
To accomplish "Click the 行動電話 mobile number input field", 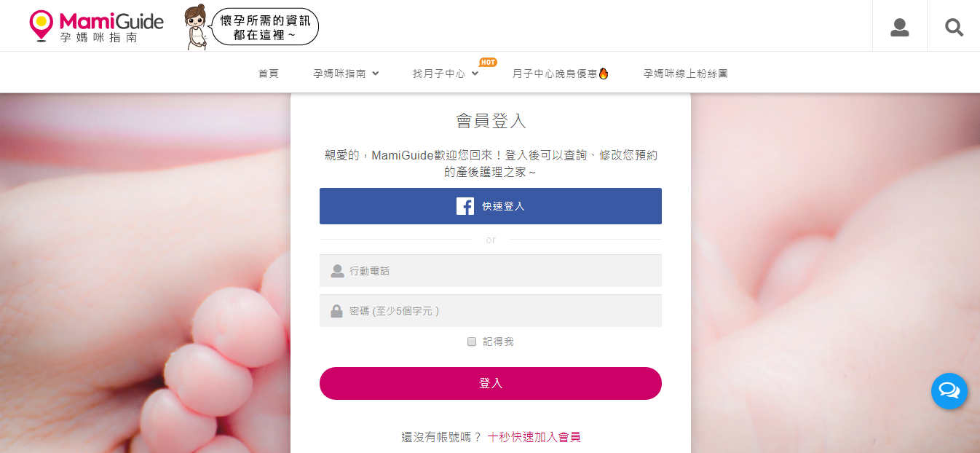I will click(491, 270).
